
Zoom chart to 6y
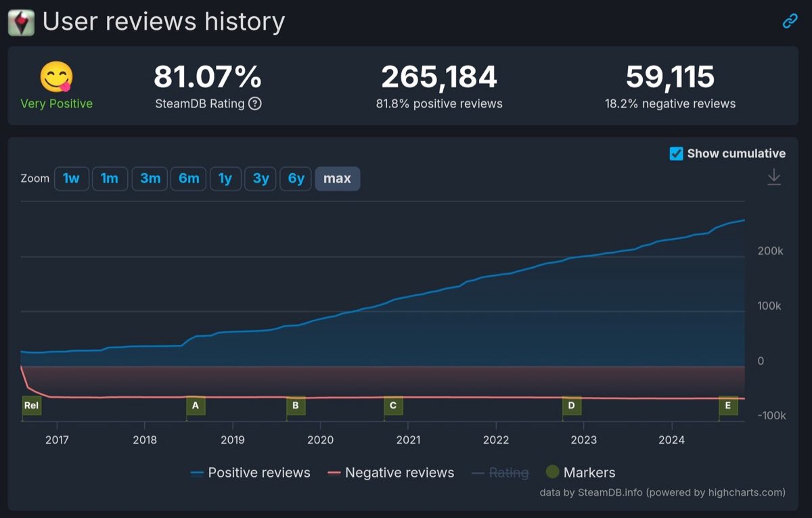click(x=296, y=179)
